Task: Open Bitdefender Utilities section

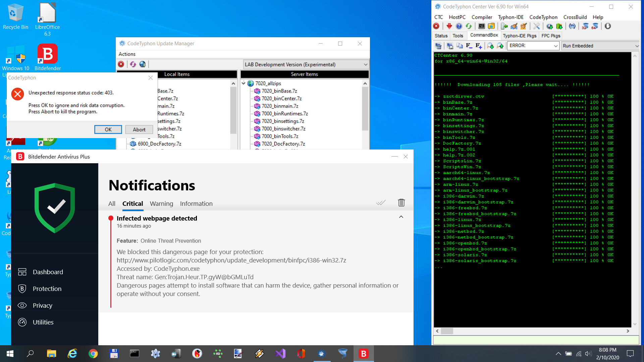Action: coord(43,322)
